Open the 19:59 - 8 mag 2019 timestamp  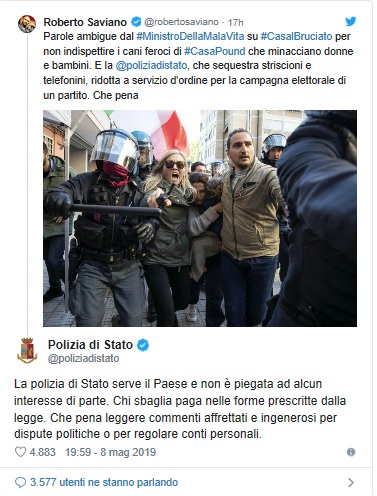coord(110,452)
